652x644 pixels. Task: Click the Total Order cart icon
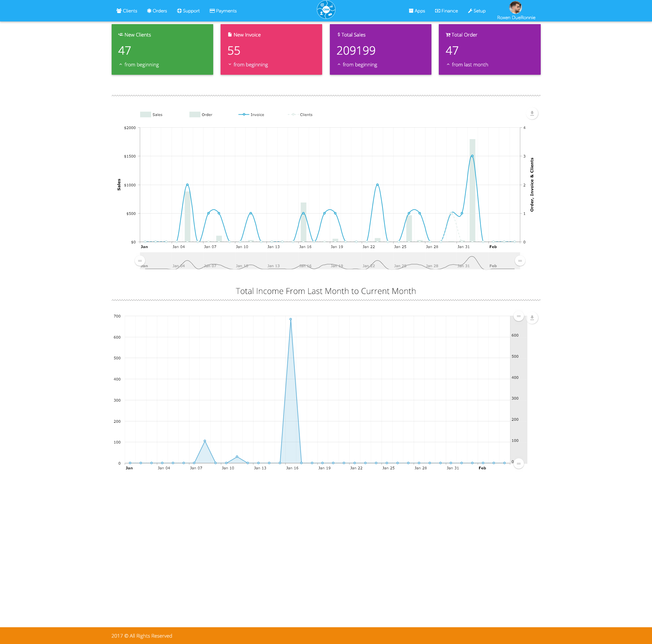448,35
